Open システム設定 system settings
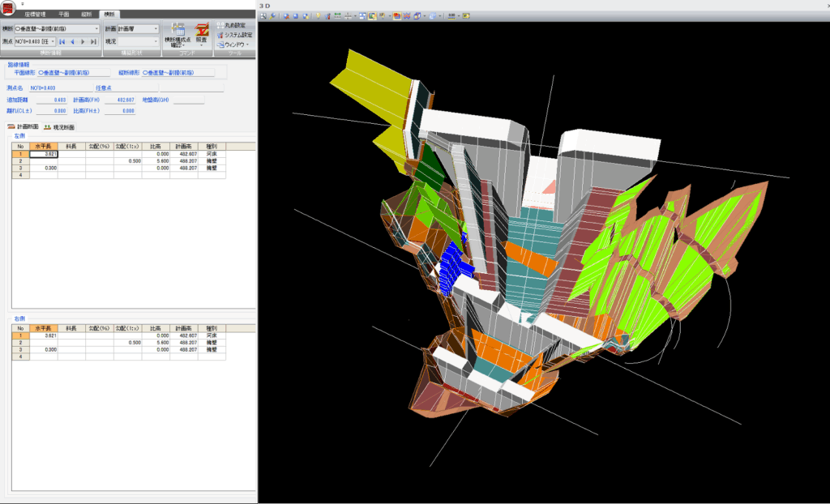Image resolution: width=830 pixels, height=504 pixels. (234, 35)
